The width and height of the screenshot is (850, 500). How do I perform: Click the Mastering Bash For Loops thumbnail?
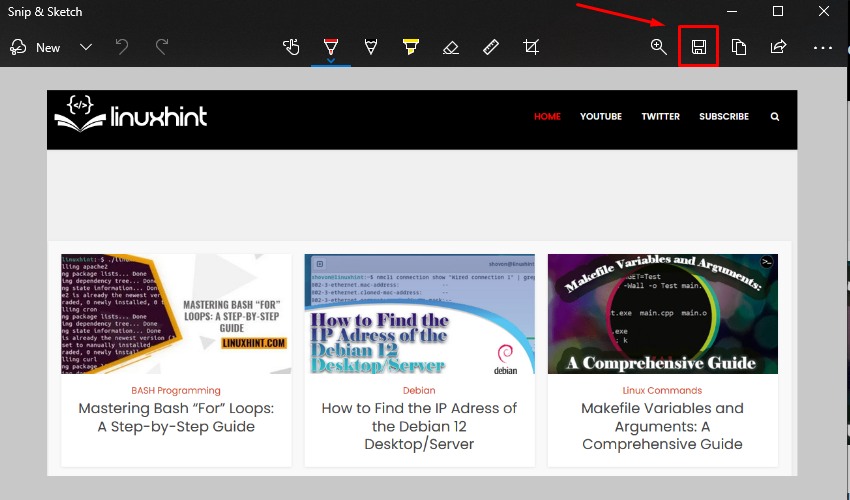point(176,314)
